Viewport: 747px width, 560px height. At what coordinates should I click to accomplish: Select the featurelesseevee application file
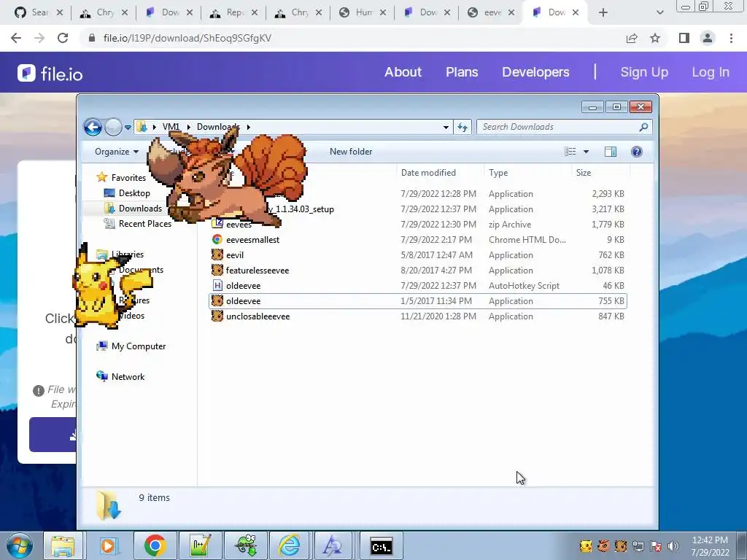[x=418, y=270]
